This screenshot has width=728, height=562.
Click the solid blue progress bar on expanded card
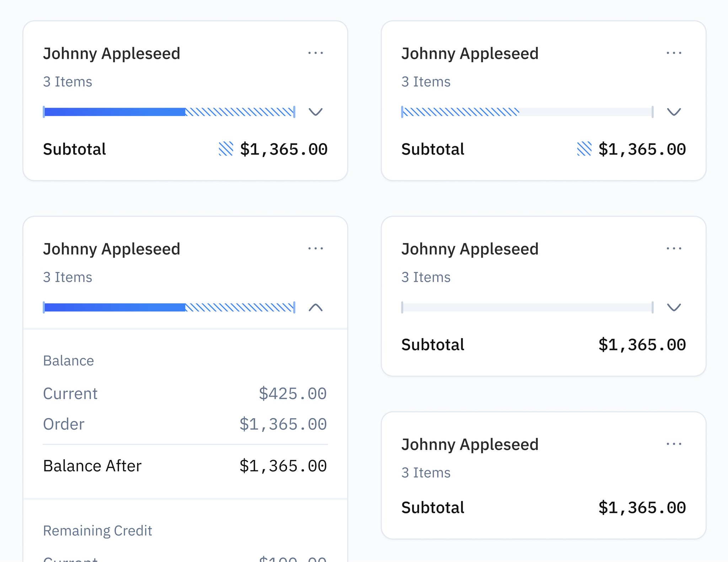pos(114,307)
